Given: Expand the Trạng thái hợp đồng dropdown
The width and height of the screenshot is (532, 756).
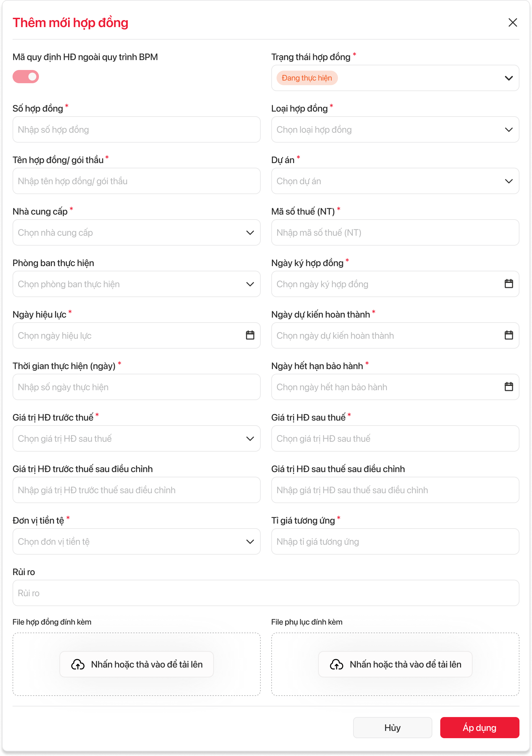Looking at the screenshot, I should coord(509,78).
